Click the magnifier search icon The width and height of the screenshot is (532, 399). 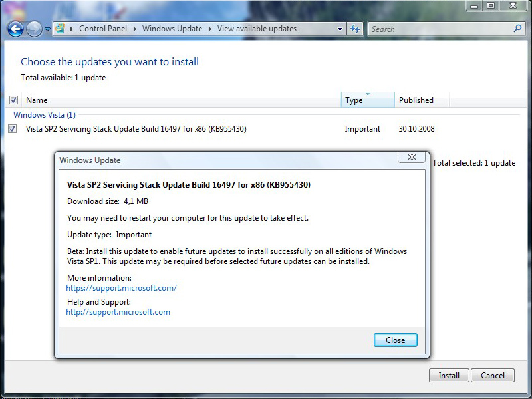coord(518,29)
